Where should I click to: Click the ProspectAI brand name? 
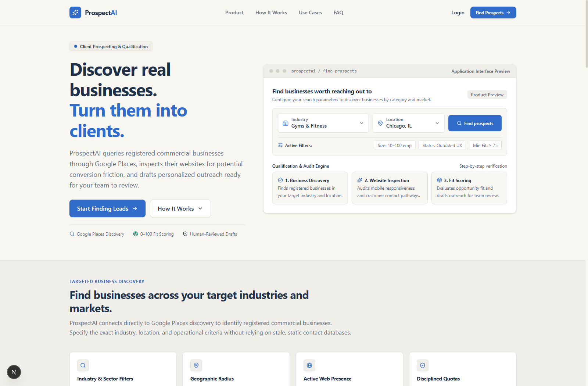coord(101,12)
